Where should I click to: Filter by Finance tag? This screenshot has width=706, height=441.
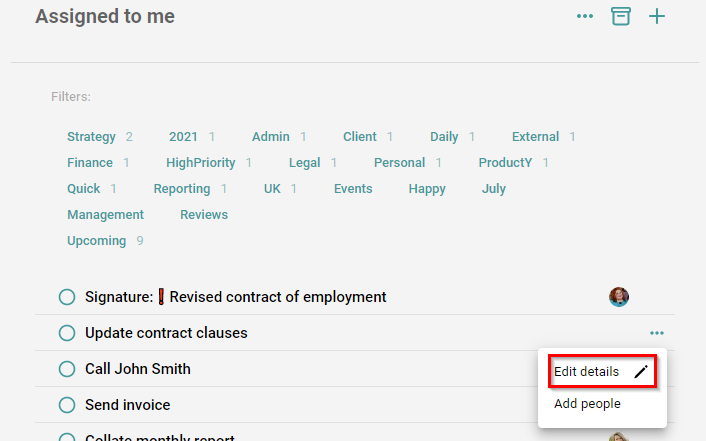click(90, 163)
